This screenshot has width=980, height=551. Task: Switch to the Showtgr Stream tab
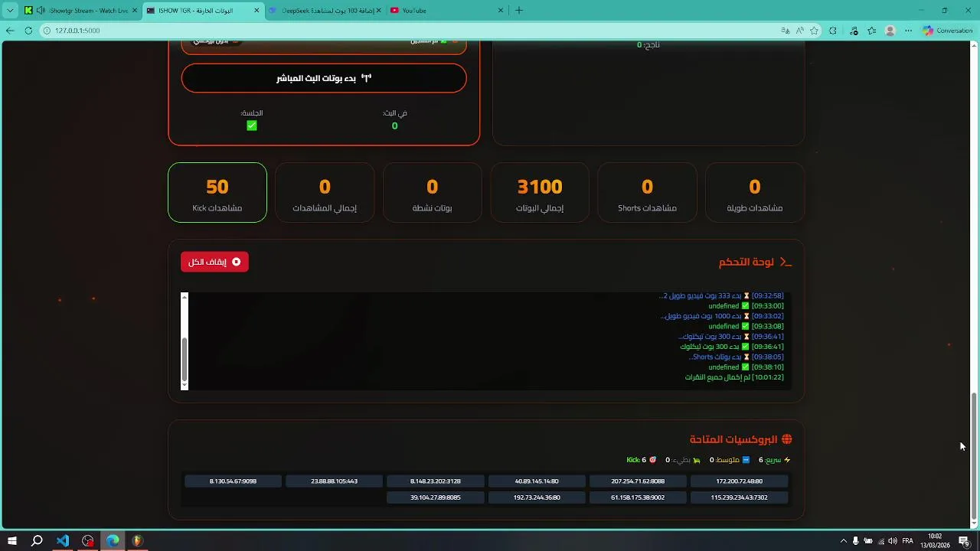[x=80, y=11]
